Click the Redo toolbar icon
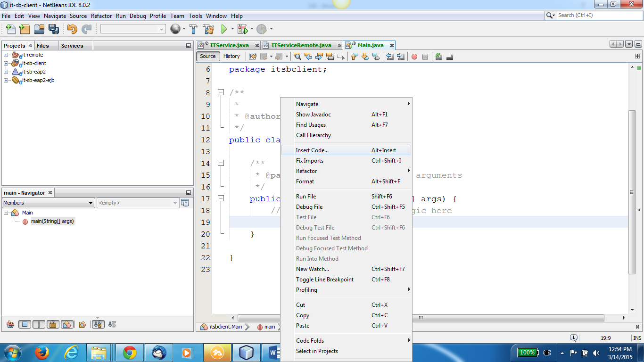The height and width of the screenshot is (362, 644). point(86,29)
